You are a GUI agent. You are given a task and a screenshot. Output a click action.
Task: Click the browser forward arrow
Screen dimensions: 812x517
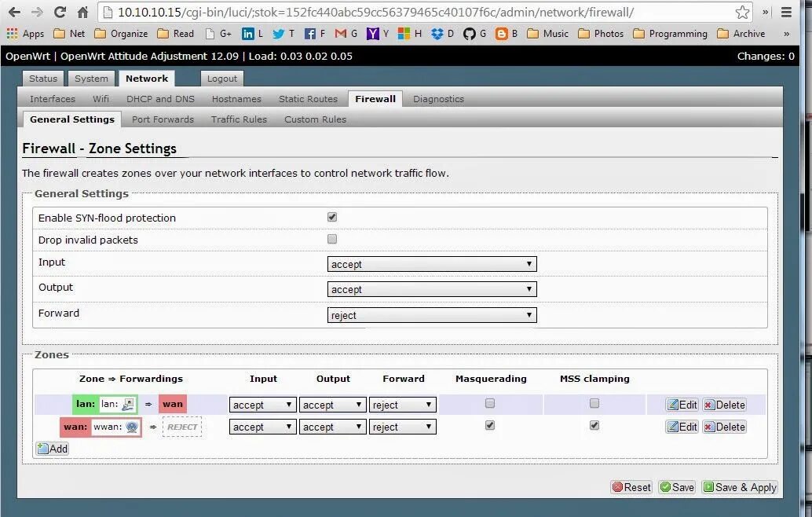(37, 12)
